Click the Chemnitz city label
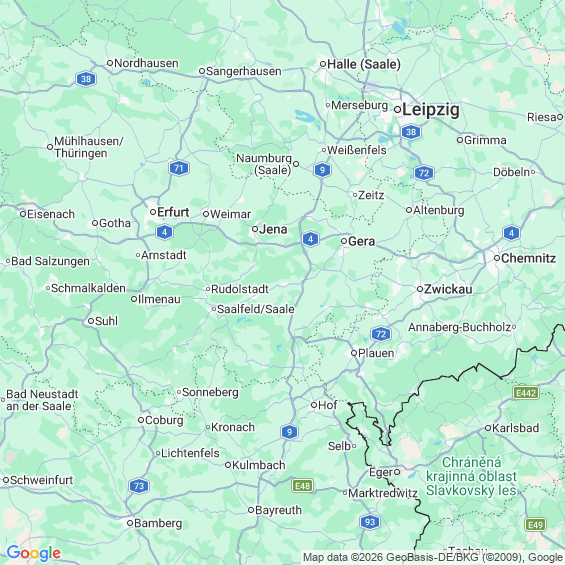 529,258
